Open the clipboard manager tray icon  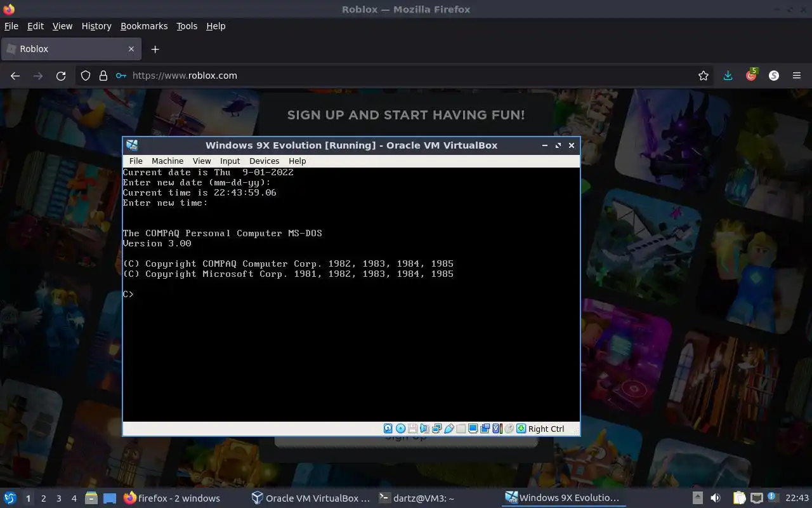739,498
